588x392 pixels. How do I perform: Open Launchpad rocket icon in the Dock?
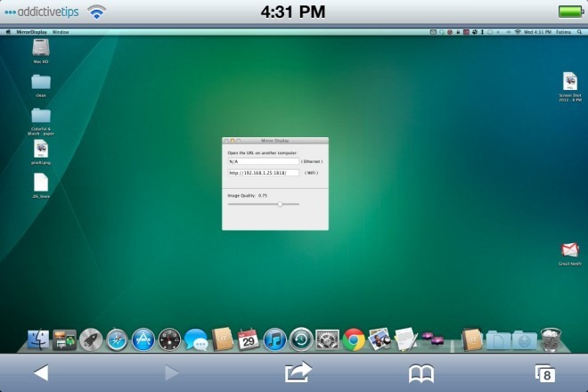click(91, 339)
